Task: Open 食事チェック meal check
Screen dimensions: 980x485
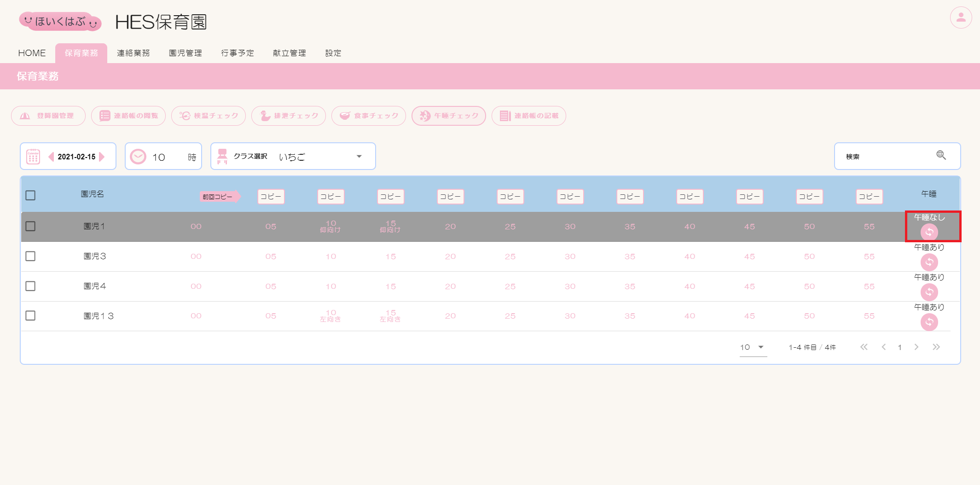Action: click(369, 116)
